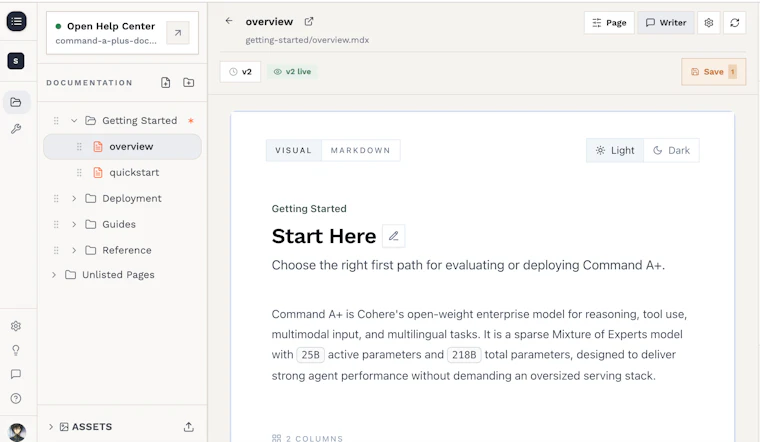Open the Writer panel button
Viewport: 760px width, 442px height.
pyautogui.click(x=666, y=23)
